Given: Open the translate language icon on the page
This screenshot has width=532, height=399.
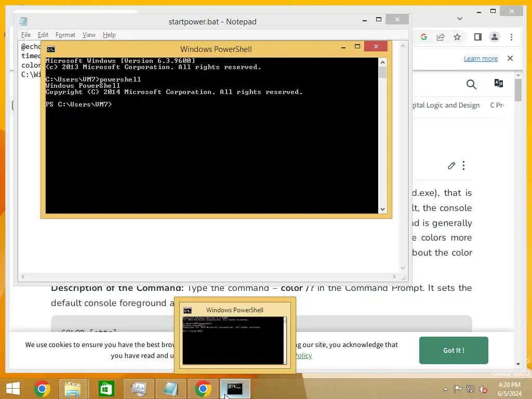Looking at the screenshot, I should coord(498,83).
